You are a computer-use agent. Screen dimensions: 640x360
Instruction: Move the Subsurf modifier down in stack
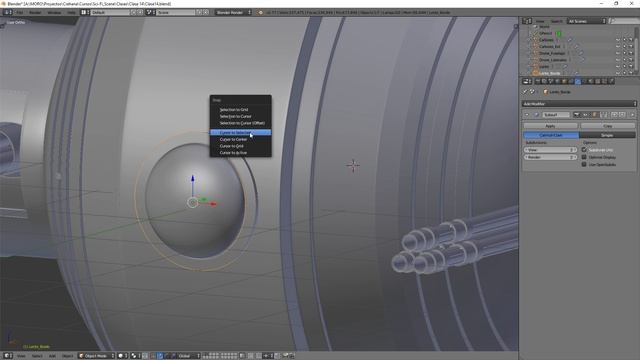click(x=622, y=115)
